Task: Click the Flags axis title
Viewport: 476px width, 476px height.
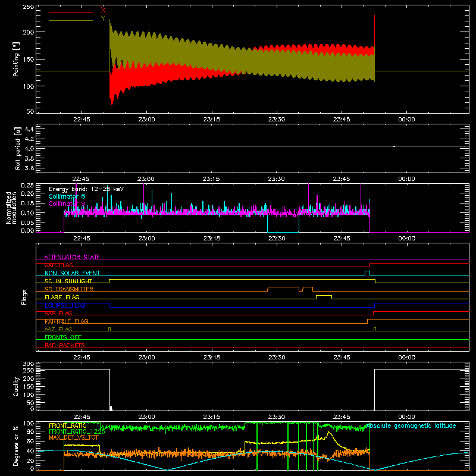Action: 24,297
